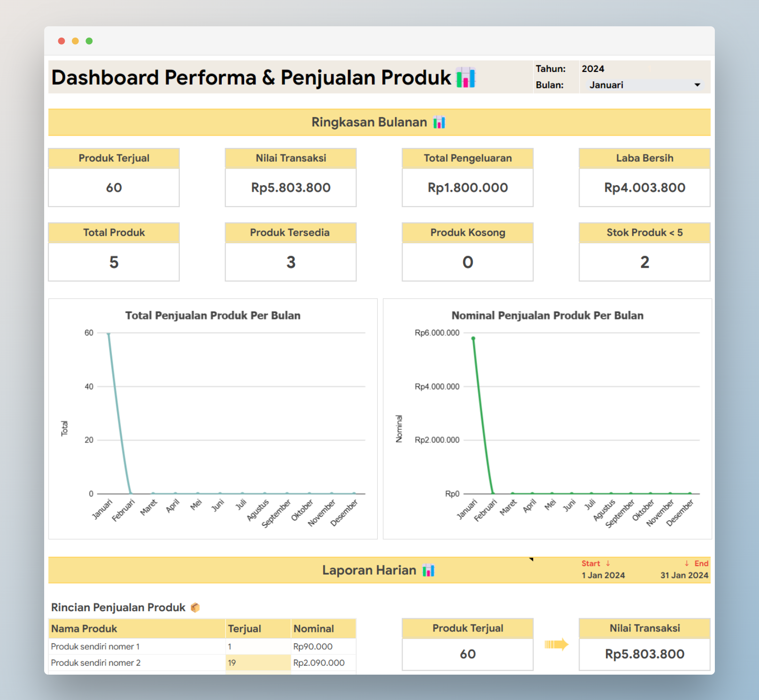
Task: Click the Stok Produk < 5 value 2
Action: (644, 262)
